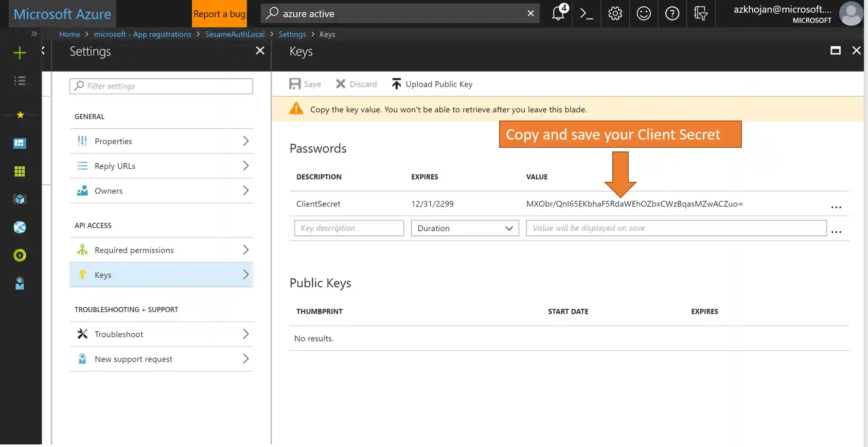The image size is (868, 447).
Task: Open Properties settings item
Action: click(x=161, y=141)
